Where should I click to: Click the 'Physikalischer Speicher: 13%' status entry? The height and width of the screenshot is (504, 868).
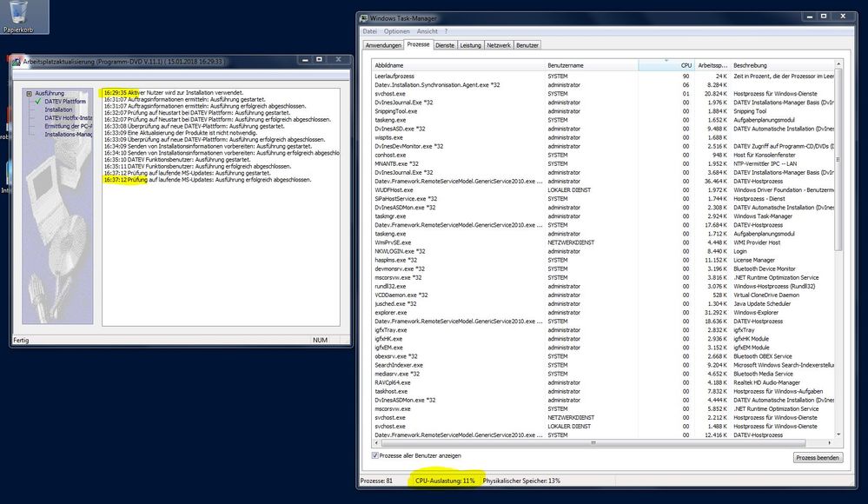(521, 481)
